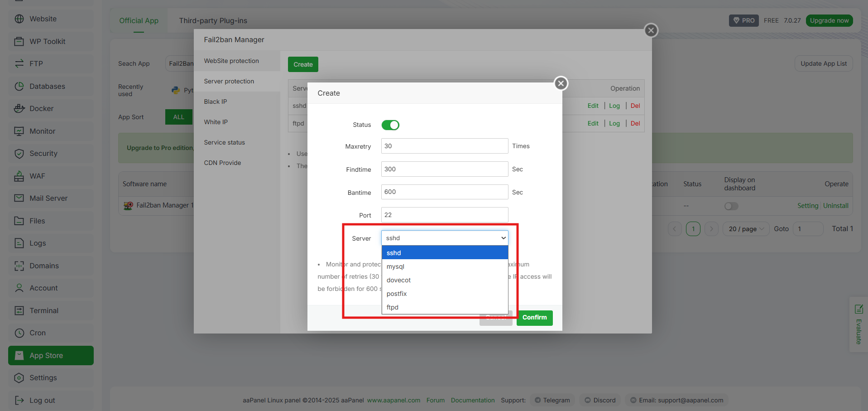Open the Security shield icon
Viewport: 868px width, 411px height.
click(x=19, y=154)
